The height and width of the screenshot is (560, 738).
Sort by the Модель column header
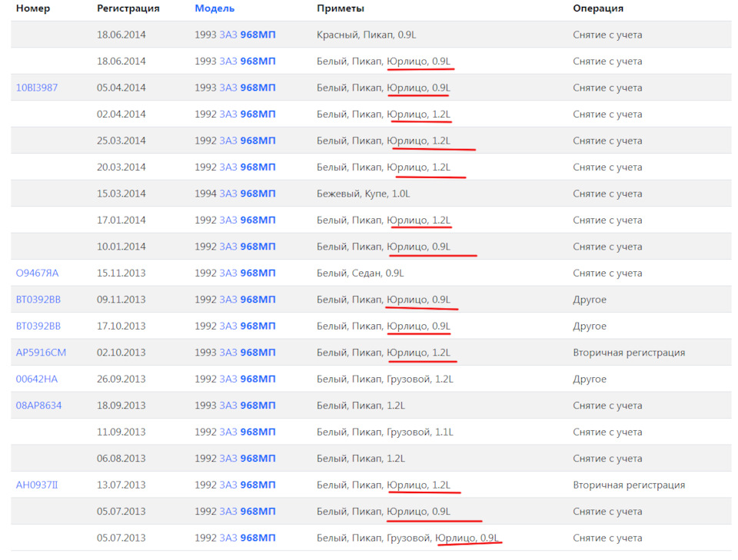tap(214, 8)
